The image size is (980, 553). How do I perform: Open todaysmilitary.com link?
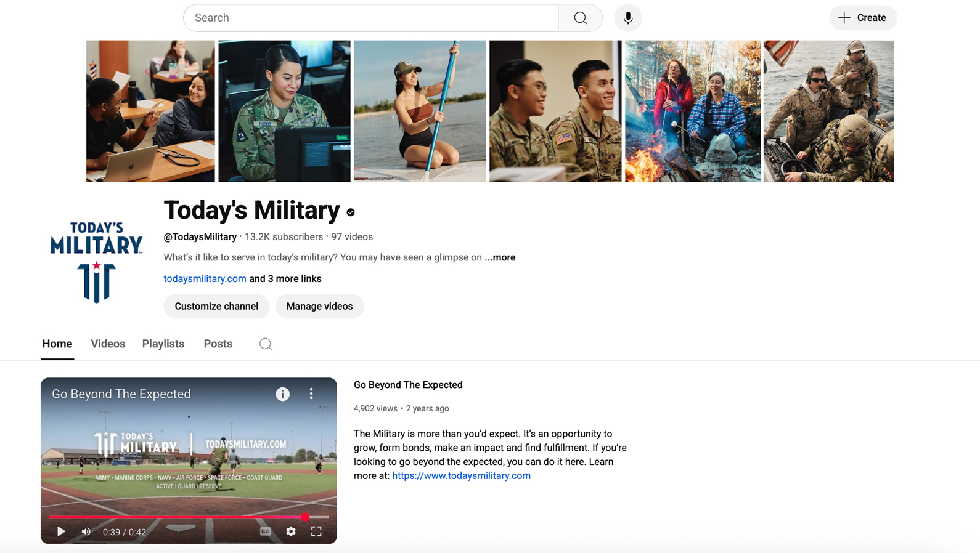(205, 279)
